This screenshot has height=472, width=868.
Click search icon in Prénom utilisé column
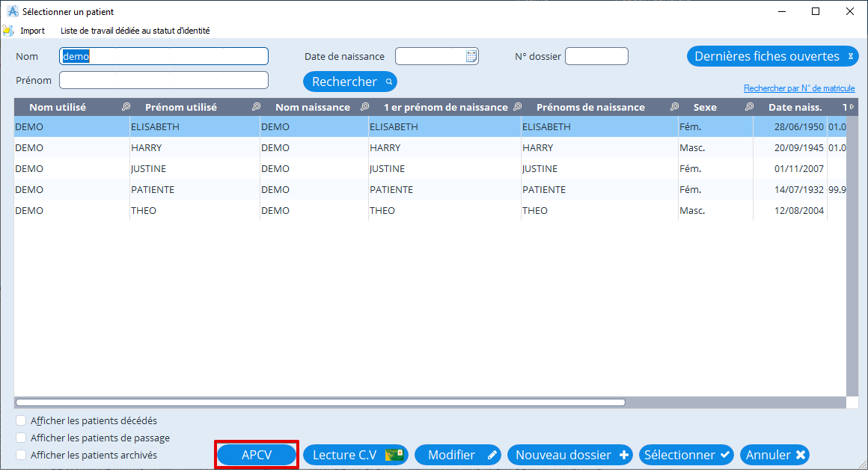[x=256, y=107]
